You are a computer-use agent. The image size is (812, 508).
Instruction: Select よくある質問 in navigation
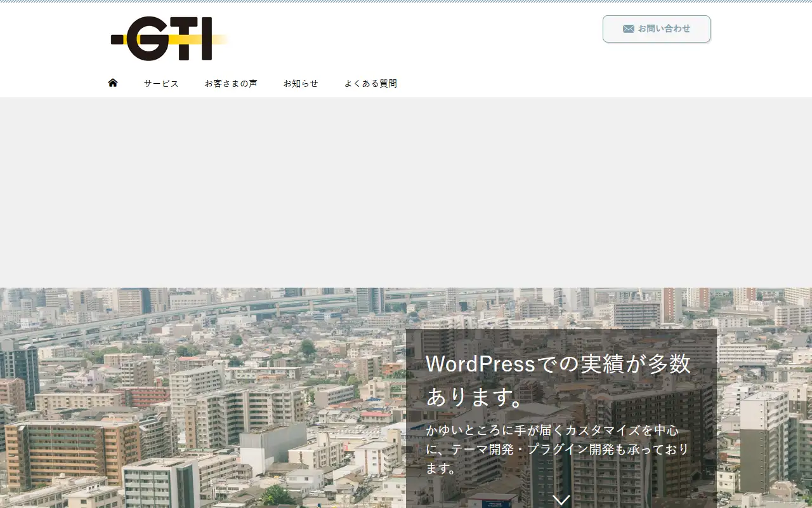point(370,83)
